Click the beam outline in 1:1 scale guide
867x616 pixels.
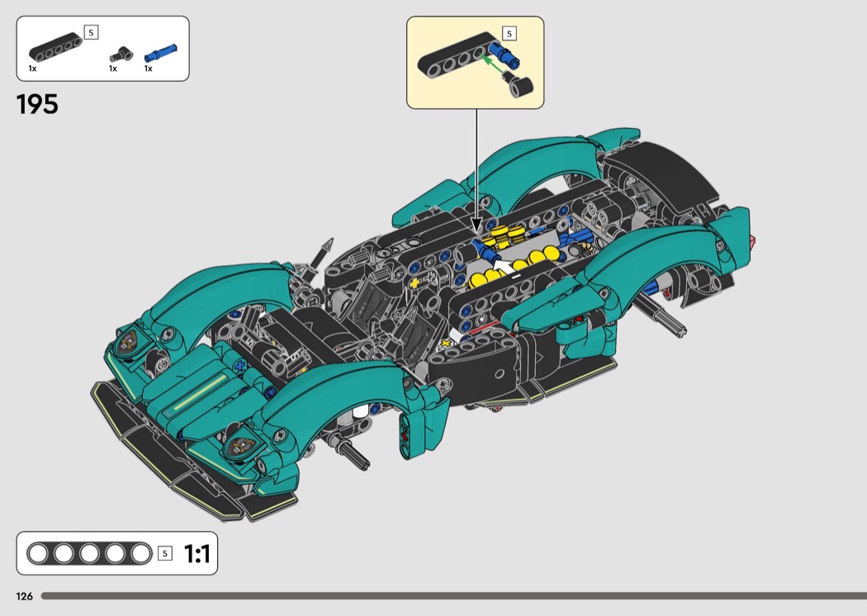(89, 553)
